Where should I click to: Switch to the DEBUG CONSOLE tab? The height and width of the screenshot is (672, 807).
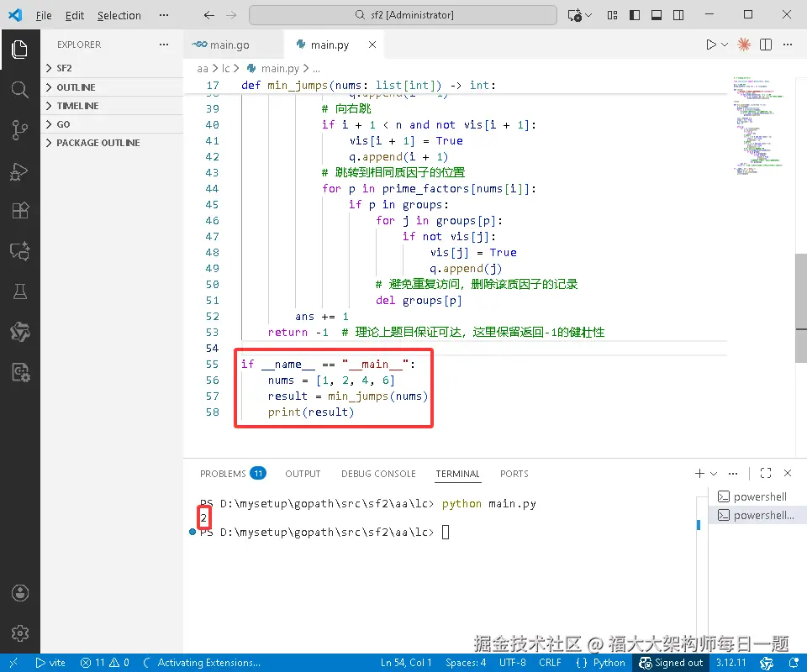pyautogui.click(x=378, y=474)
